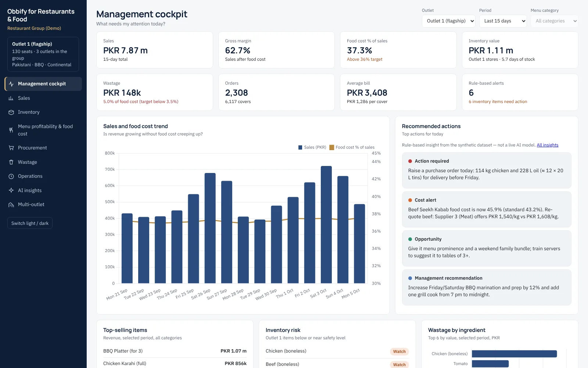This screenshot has width=588, height=368.
Task: Click the Watch badge for Chicken (boneless)
Action: pyautogui.click(x=399, y=352)
